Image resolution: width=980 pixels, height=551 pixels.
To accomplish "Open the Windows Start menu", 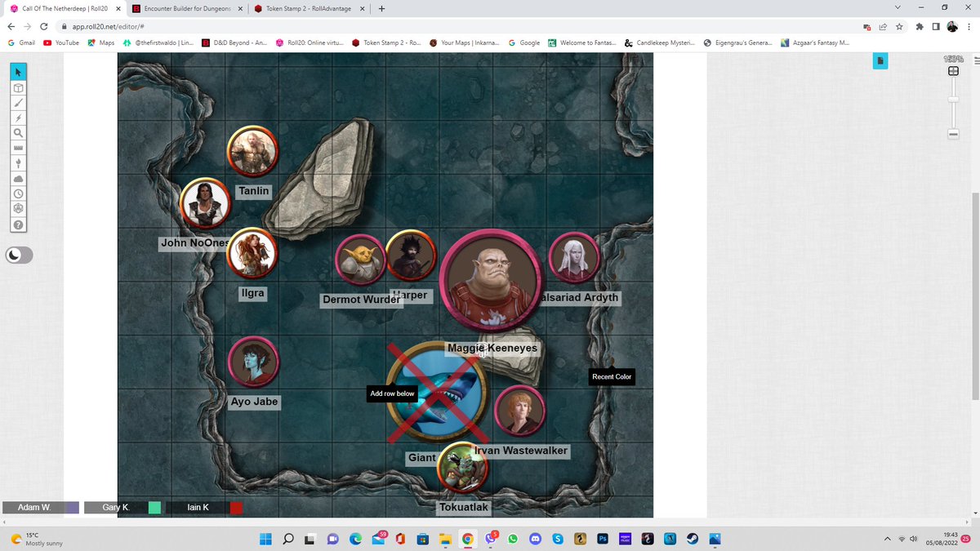I will tap(265, 539).
